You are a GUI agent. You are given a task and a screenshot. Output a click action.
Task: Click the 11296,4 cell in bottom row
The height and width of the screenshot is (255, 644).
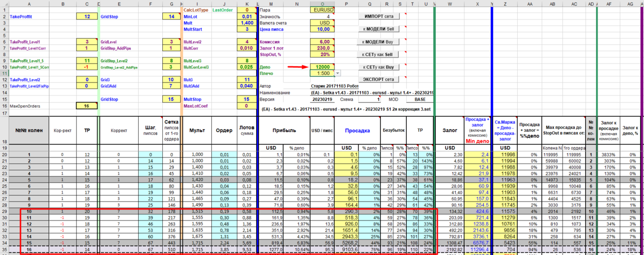coord(478,248)
